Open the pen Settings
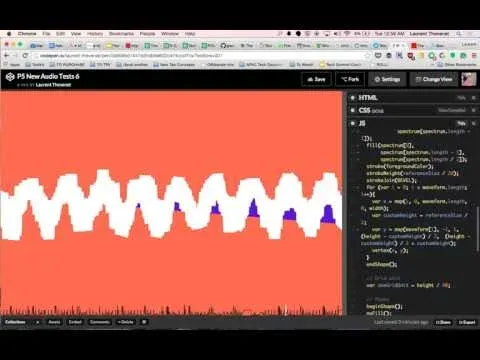This screenshot has height=360, width=480. (x=387, y=79)
